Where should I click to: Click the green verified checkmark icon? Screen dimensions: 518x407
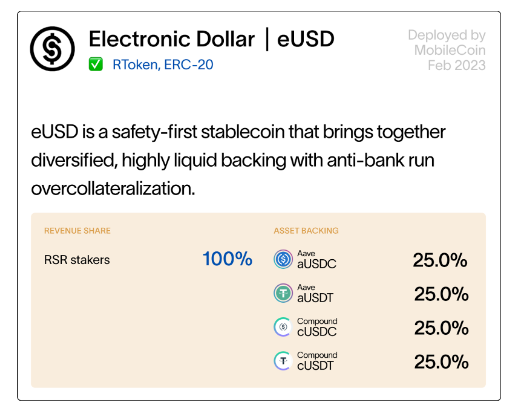pos(95,64)
